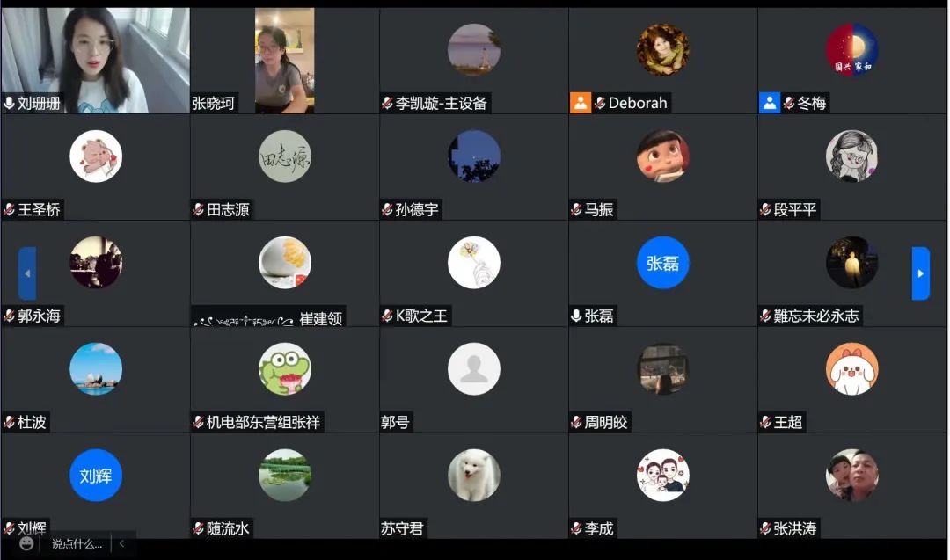Open the blue 张磊 avatar circle

click(x=663, y=263)
